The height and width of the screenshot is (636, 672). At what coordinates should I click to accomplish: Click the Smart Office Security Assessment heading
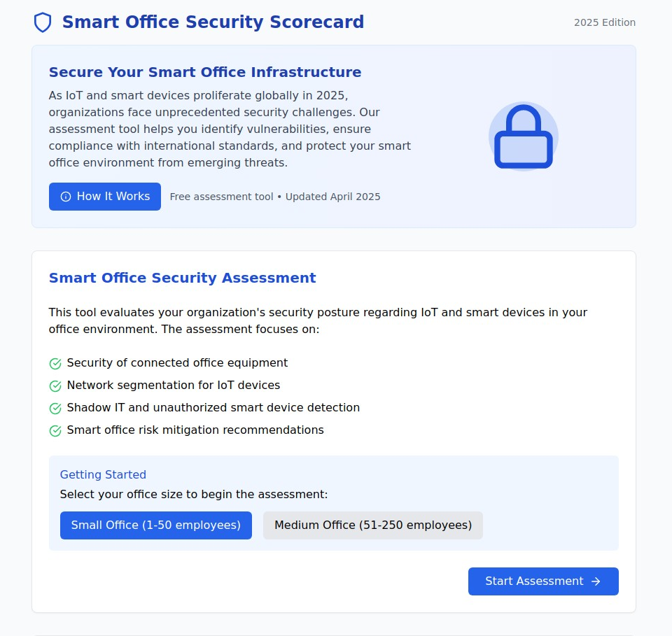(x=182, y=278)
